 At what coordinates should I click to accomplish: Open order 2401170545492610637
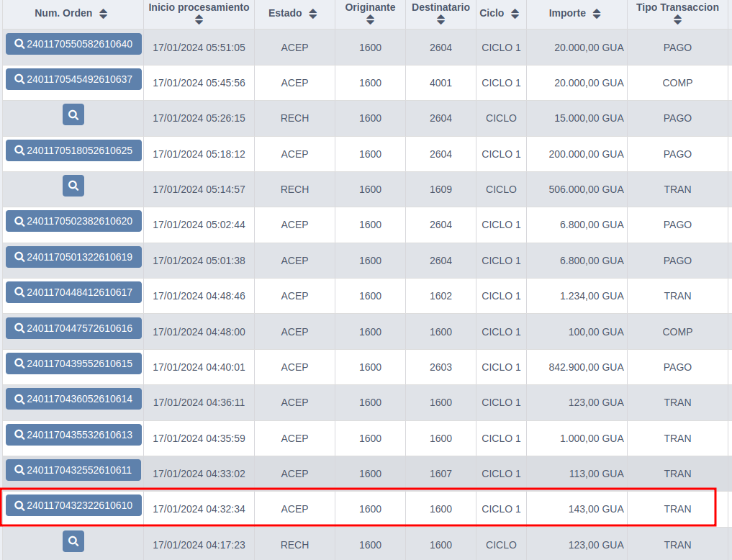(73, 79)
